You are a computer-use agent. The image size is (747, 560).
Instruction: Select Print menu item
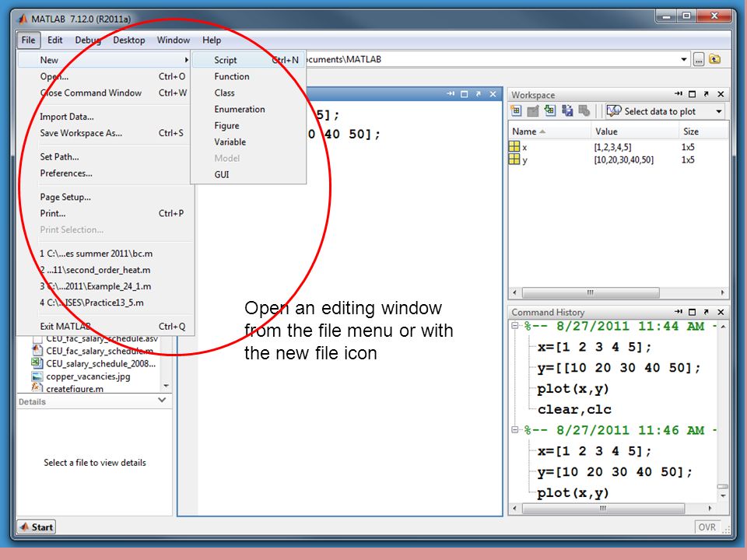104,213
